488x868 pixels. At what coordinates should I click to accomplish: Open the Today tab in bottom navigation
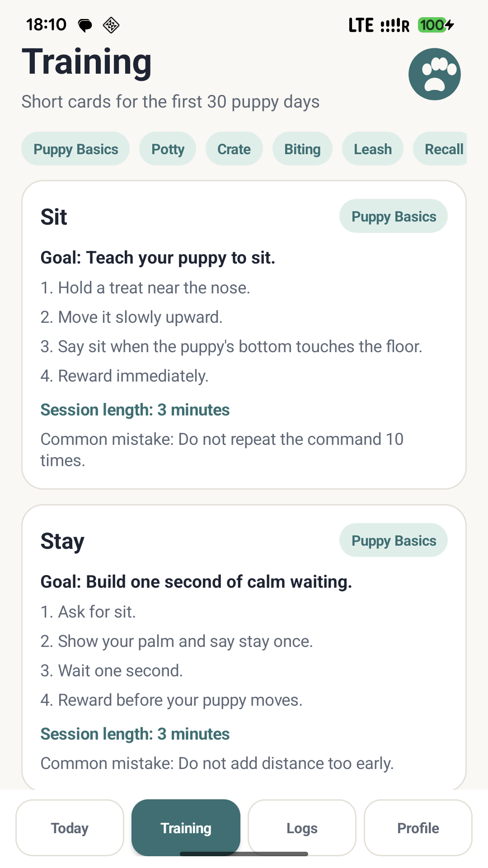pyautogui.click(x=69, y=828)
